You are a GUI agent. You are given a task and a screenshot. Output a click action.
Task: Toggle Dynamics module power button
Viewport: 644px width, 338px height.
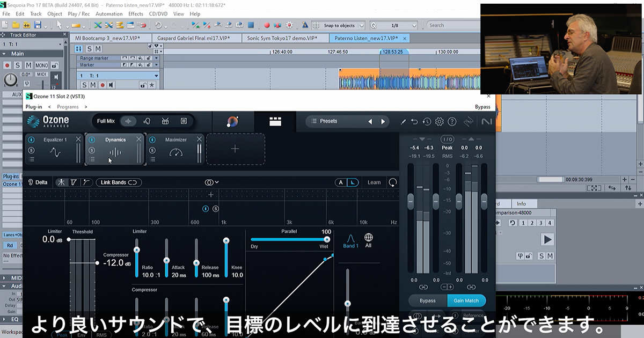click(x=92, y=140)
